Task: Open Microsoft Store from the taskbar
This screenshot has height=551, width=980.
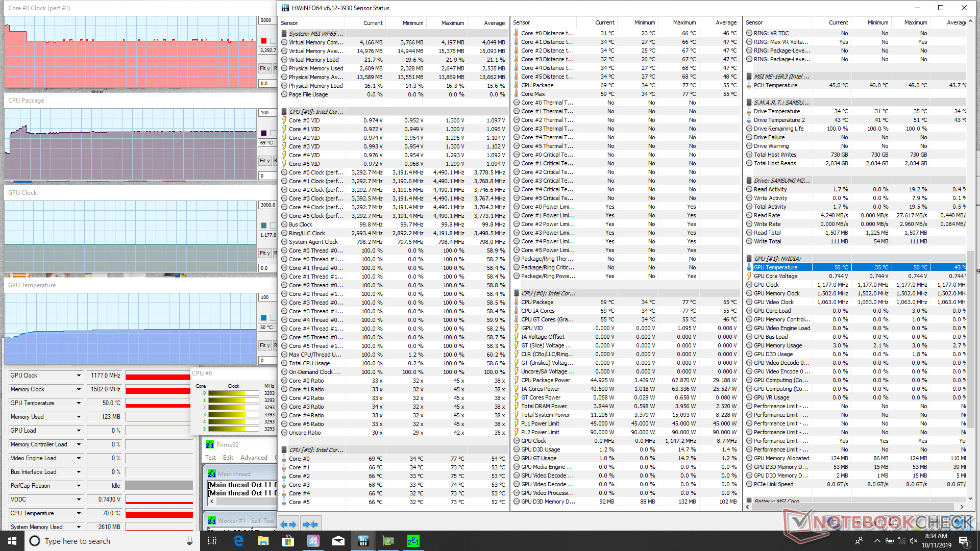Action: click(x=288, y=541)
